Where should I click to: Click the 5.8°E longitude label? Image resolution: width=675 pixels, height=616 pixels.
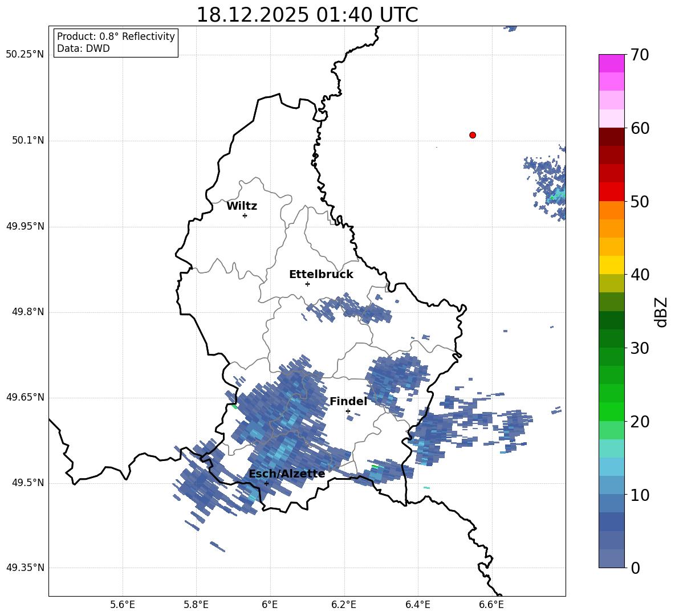coord(196,605)
